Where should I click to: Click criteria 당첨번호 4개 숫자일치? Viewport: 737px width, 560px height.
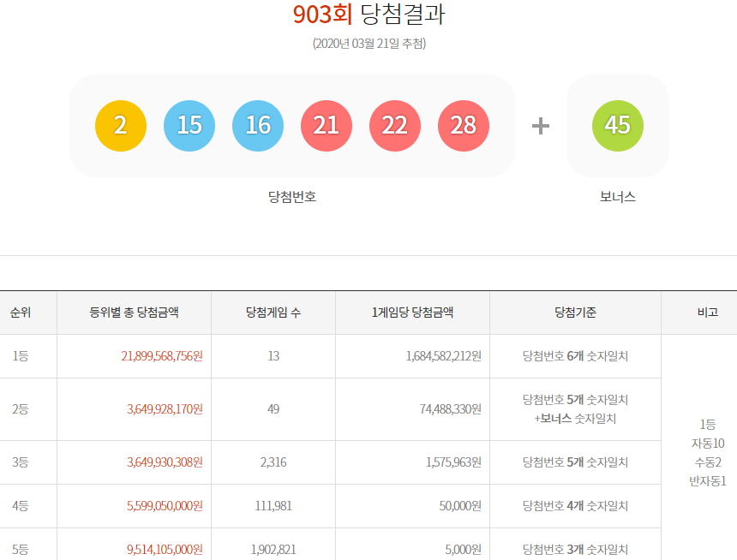pos(575,506)
